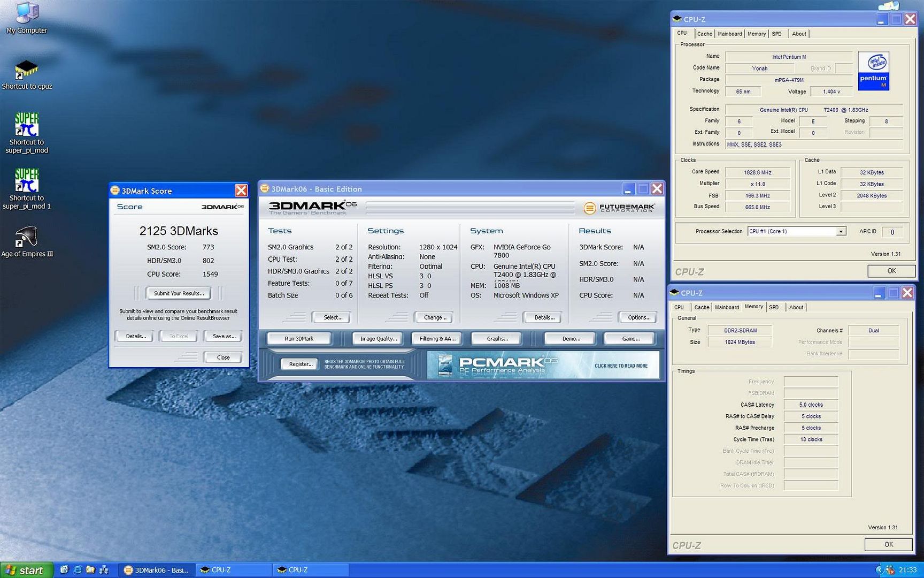The image size is (924, 578).
Task: Open Image Quality settings
Action: coord(379,339)
